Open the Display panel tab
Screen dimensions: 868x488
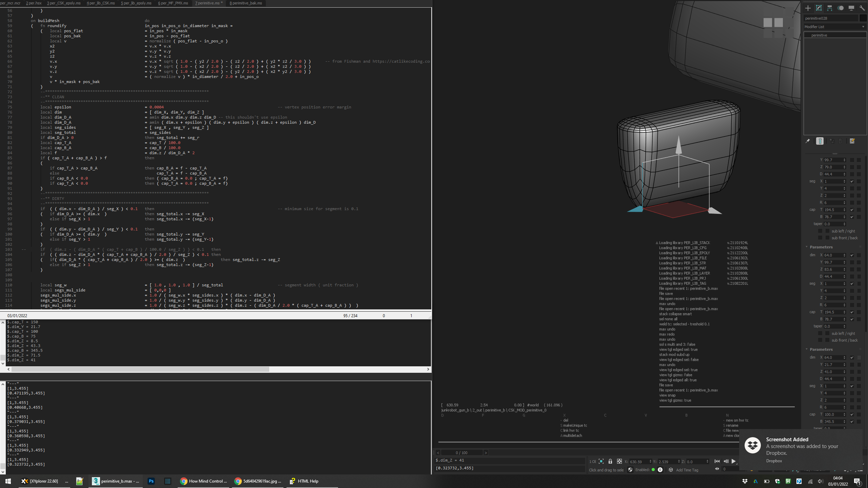(x=851, y=8)
